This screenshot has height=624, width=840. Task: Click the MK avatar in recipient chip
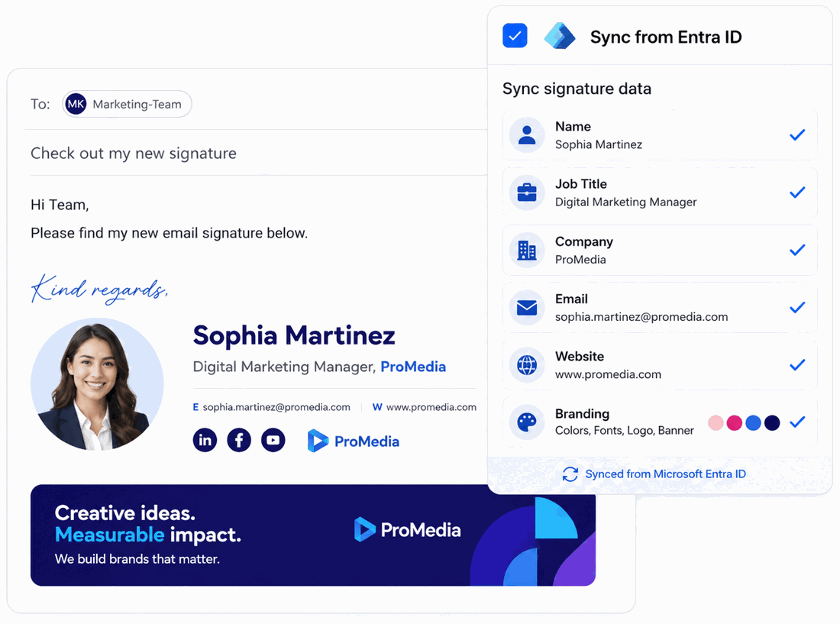(x=76, y=104)
